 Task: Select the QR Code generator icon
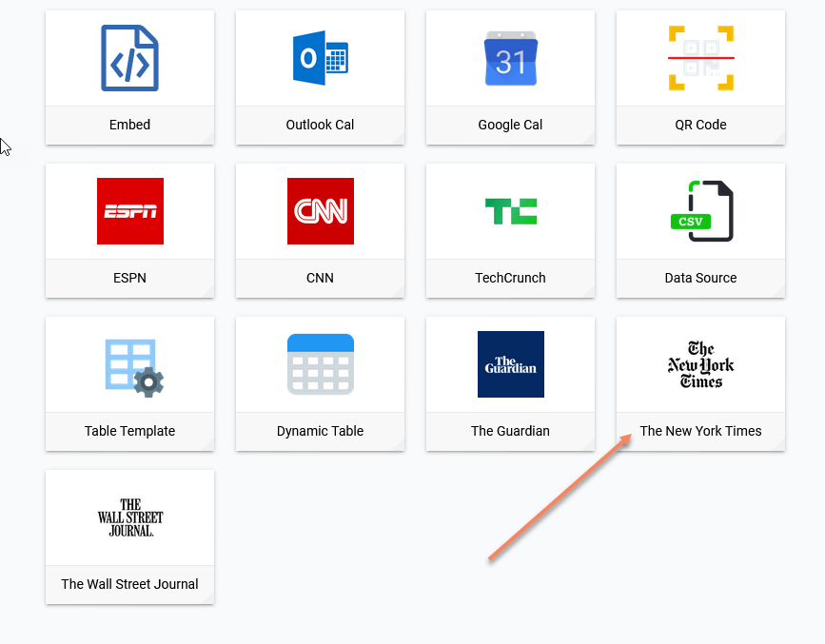coord(700,58)
